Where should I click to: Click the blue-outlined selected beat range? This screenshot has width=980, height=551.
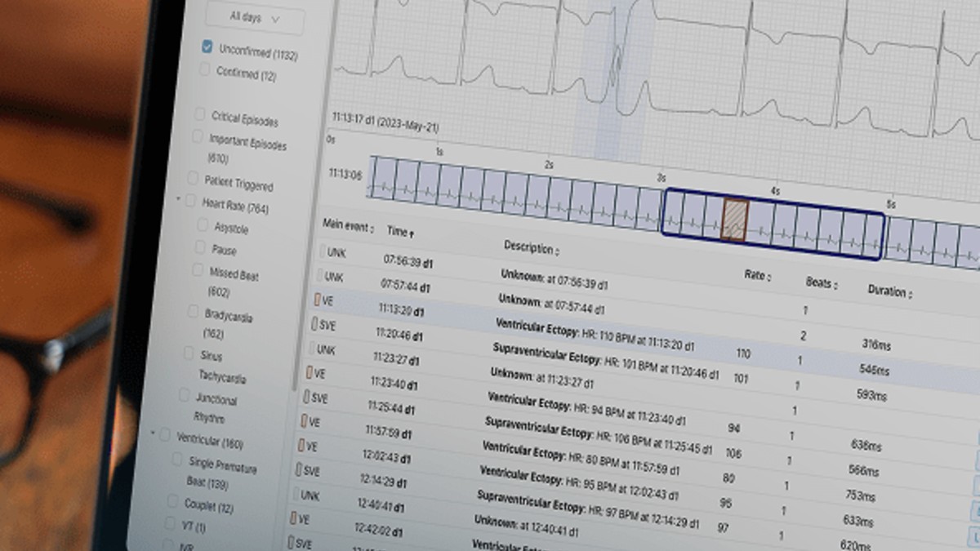[773, 224]
